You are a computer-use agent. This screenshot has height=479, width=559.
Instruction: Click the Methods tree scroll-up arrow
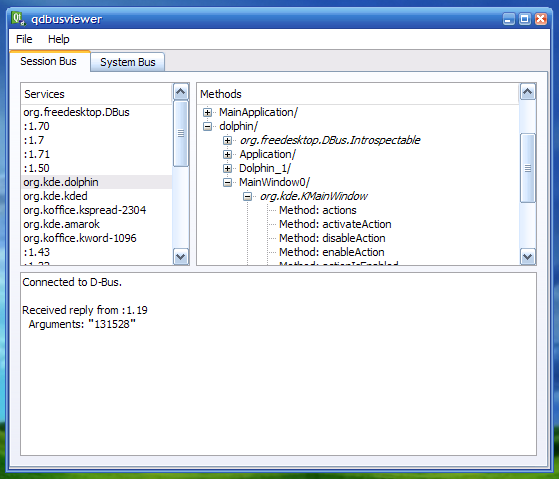click(528, 92)
